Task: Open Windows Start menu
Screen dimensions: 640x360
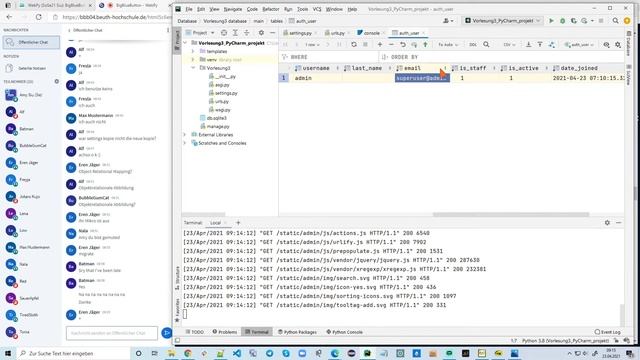Action: coord(8,353)
